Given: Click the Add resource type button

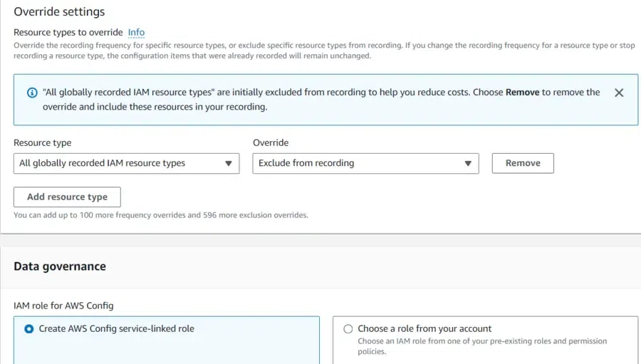Looking at the screenshot, I should click(x=67, y=197).
